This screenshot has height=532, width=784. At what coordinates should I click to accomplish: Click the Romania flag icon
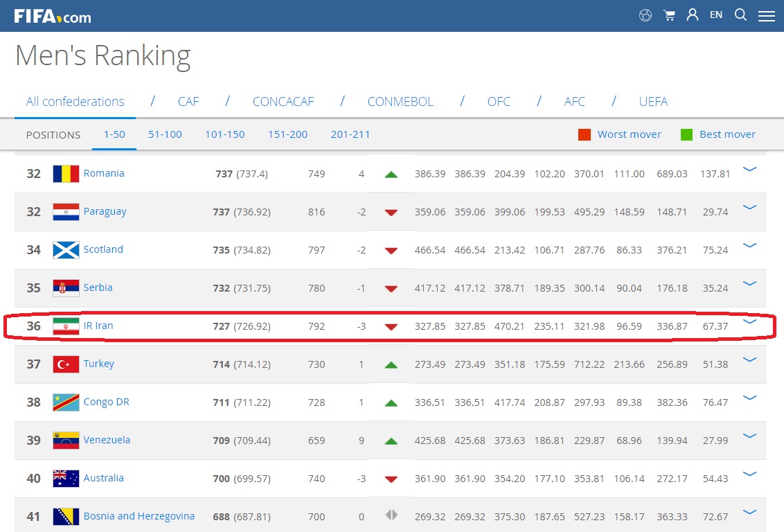66,173
